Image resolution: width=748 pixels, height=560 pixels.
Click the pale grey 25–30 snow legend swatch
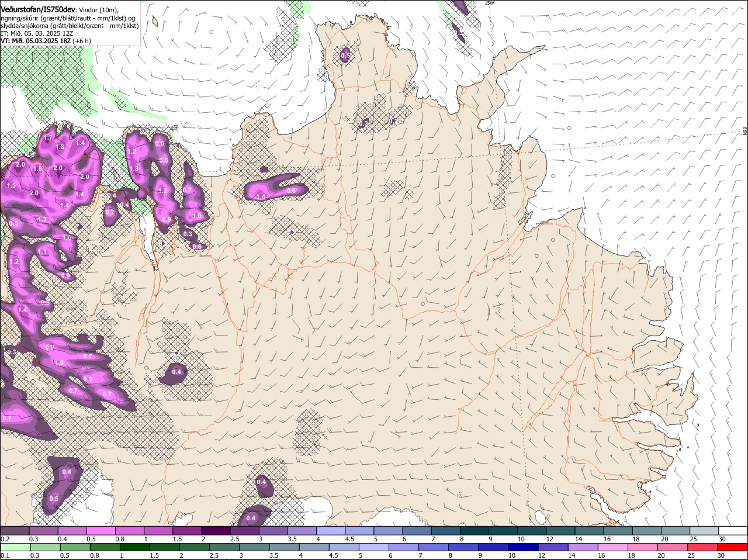tap(704, 530)
